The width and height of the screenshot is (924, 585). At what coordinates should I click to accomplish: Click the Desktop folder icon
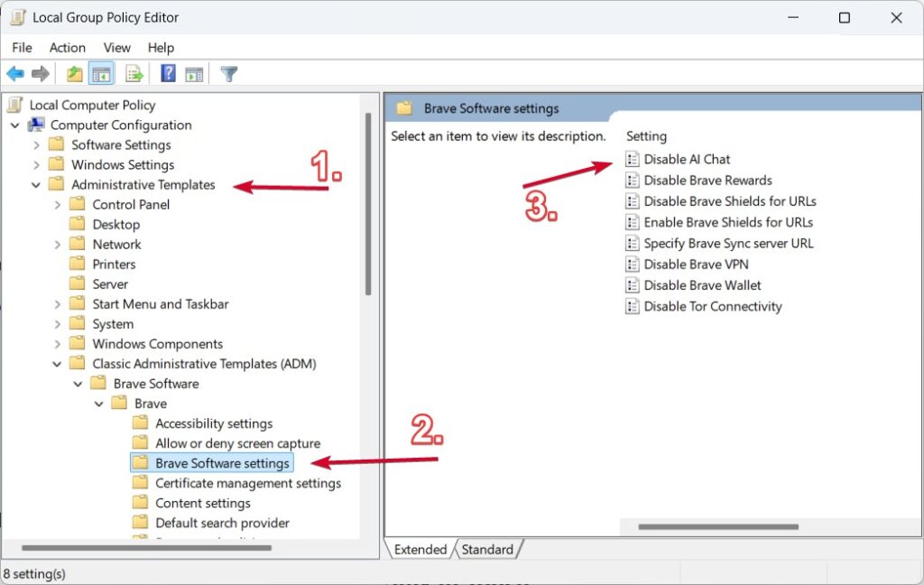coord(78,224)
